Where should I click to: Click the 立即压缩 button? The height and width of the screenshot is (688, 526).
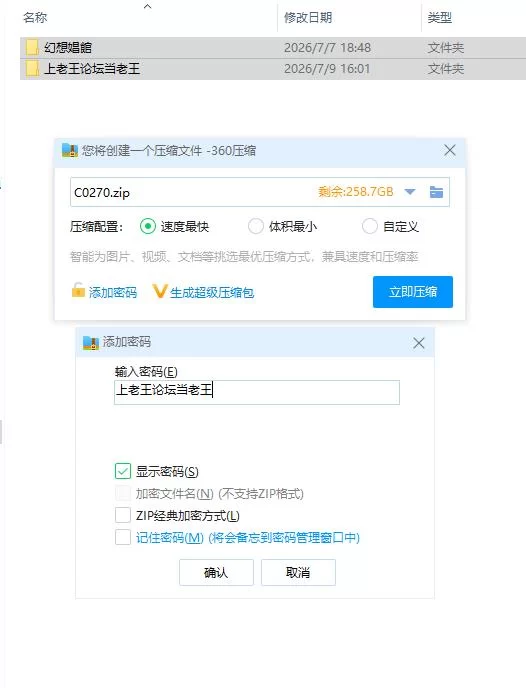point(413,292)
